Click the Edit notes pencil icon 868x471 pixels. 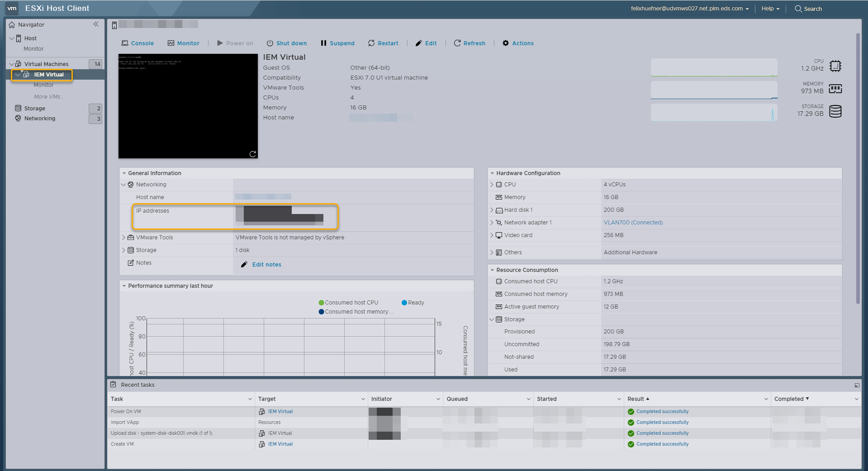tap(244, 264)
